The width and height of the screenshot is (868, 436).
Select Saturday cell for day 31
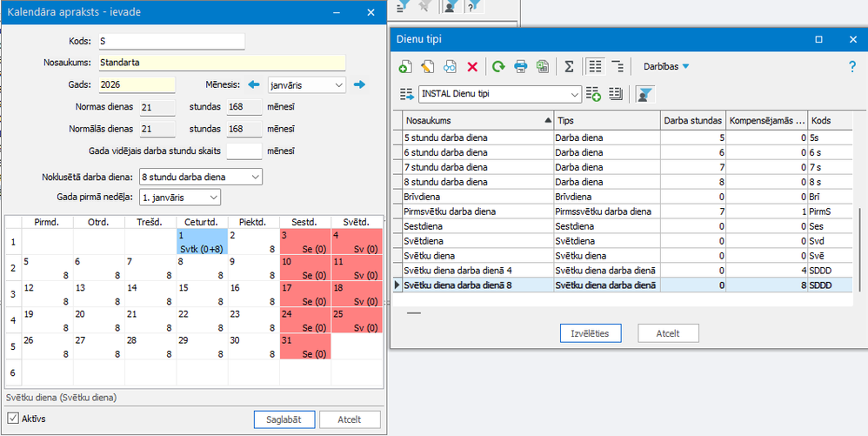305,346
